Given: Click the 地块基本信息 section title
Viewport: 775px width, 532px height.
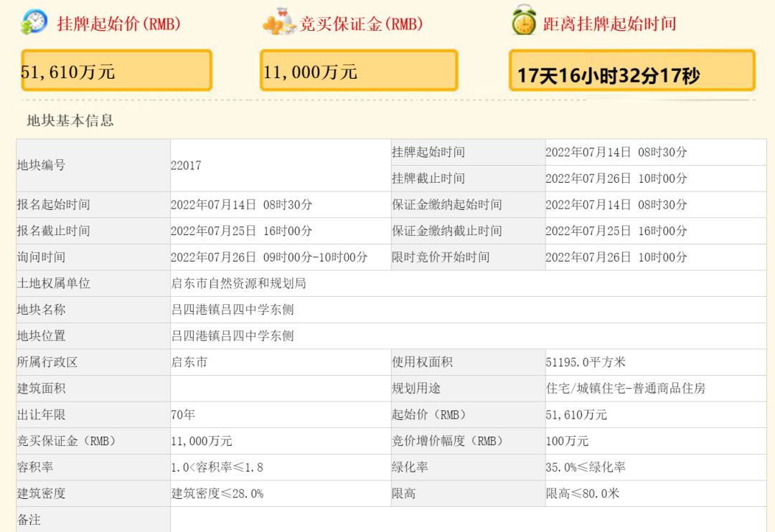Looking at the screenshot, I should (70, 120).
